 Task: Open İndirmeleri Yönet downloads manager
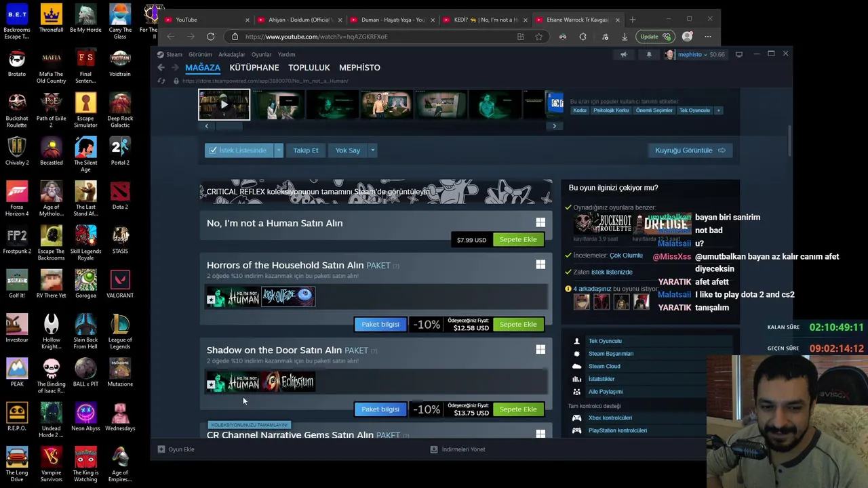pos(458,449)
